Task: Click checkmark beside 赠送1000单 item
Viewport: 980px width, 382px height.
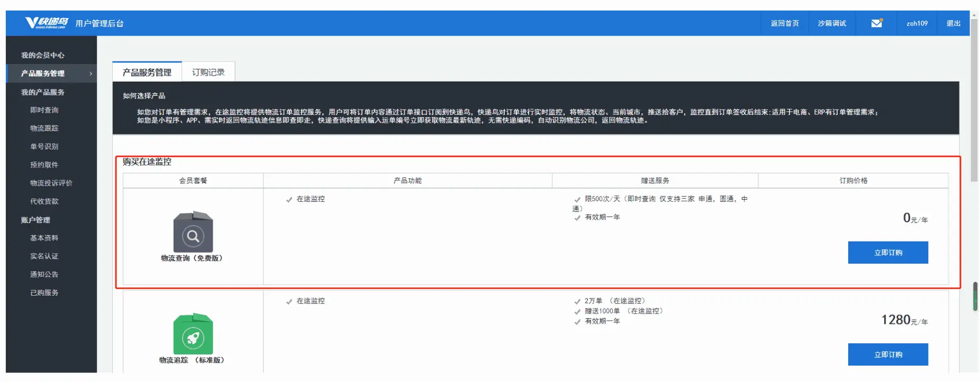Action: pos(577,312)
